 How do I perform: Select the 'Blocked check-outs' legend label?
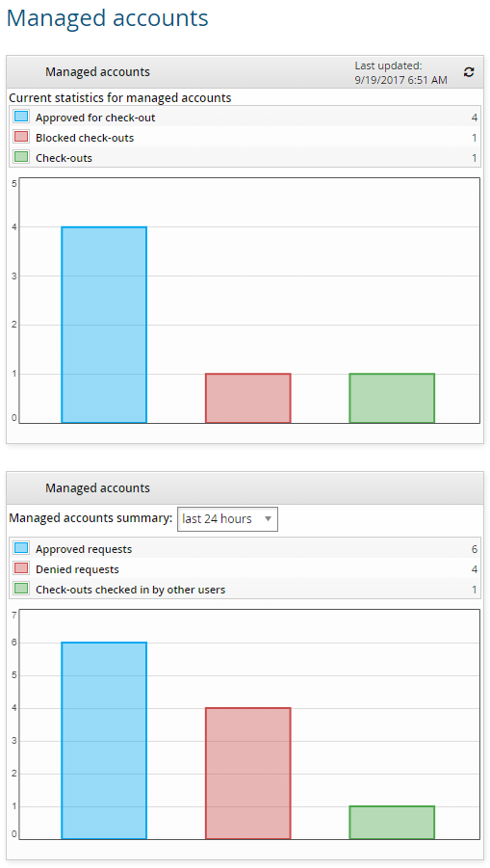click(x=85, y=138)
